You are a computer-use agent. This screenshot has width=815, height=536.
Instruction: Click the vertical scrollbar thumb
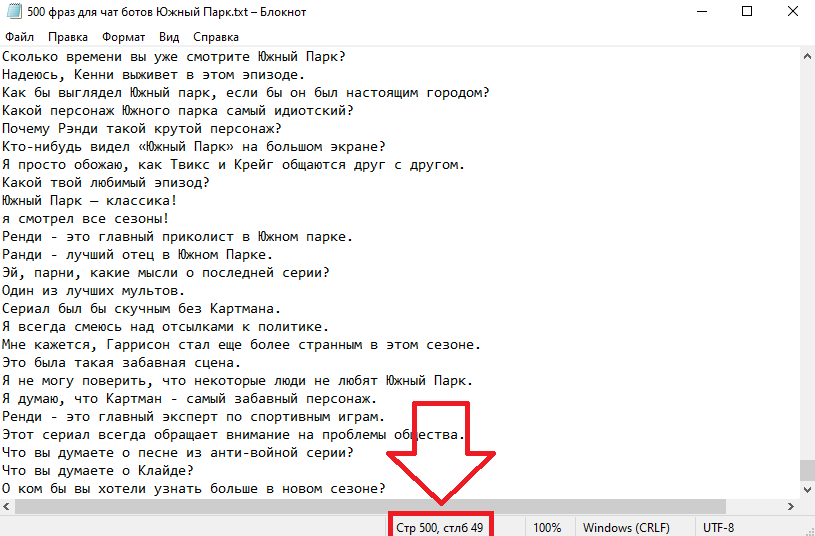807,470
